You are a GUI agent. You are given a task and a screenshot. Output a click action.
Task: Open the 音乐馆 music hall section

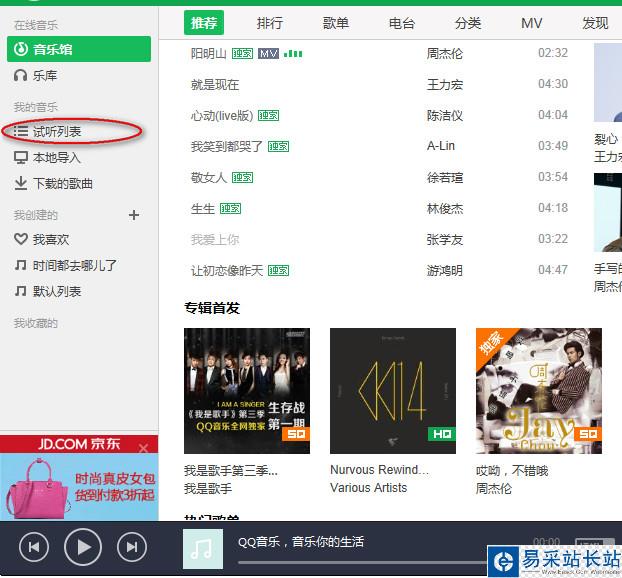click(79, 49)
